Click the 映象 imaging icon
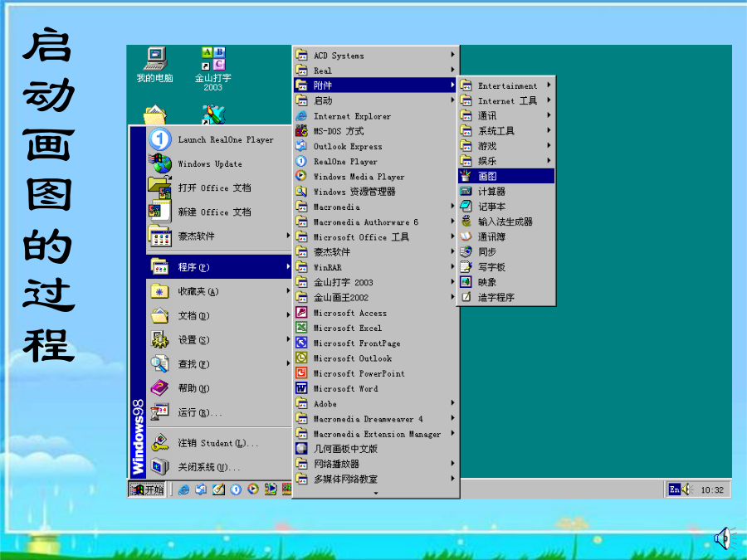747x560 pixels. [x=466, y=282]
